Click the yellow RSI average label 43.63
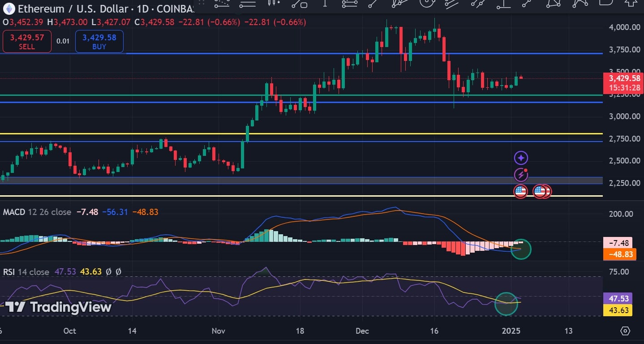The height and width of the screenshot is (344, 644). point(617,310)
